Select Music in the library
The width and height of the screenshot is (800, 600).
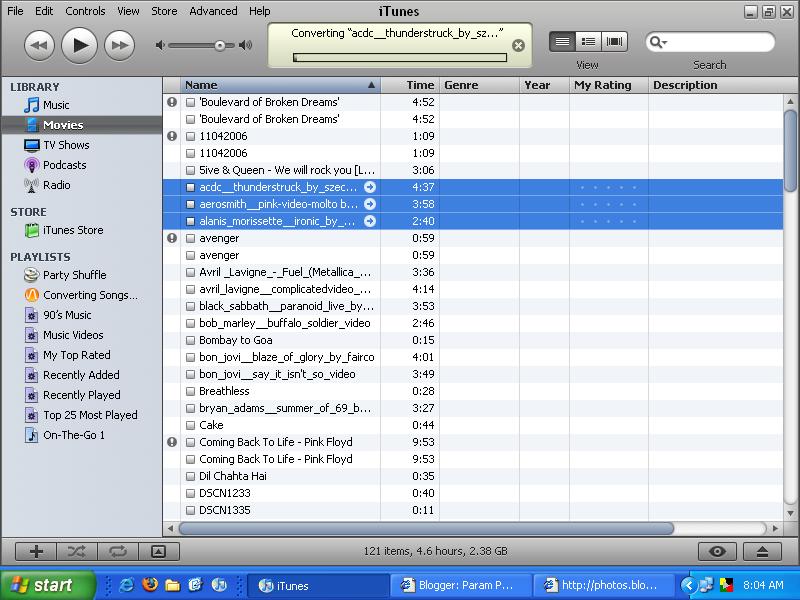pos(82,105)
